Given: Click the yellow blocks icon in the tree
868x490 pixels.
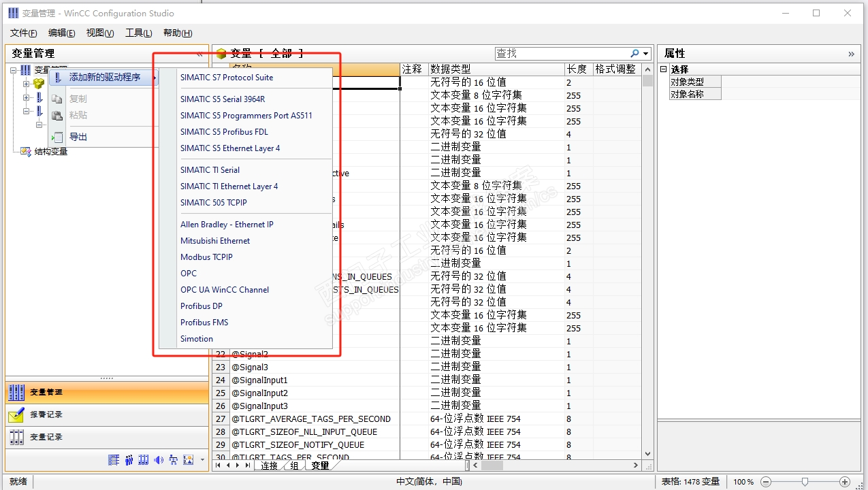Looking at the screenshot, I should pos(39,83).
